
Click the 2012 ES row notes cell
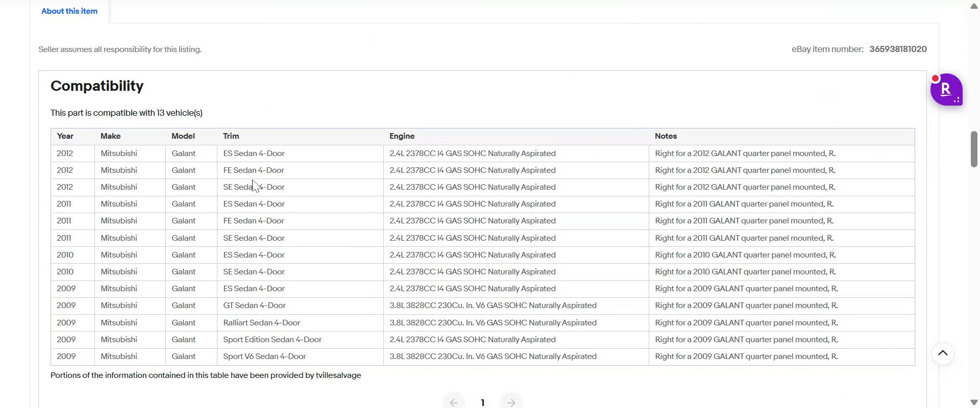click(x=781, y=154)
